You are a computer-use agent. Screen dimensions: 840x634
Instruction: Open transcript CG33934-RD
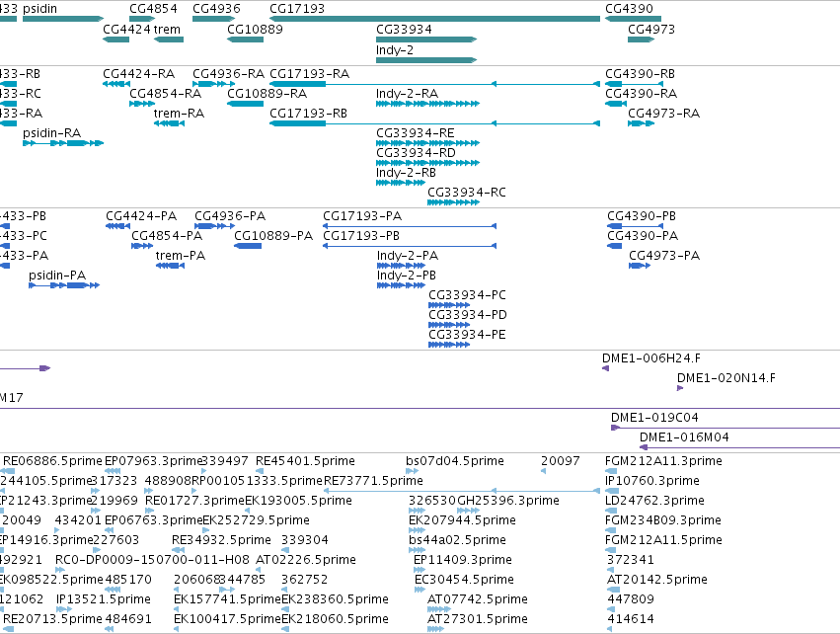(x=416, y=153)
